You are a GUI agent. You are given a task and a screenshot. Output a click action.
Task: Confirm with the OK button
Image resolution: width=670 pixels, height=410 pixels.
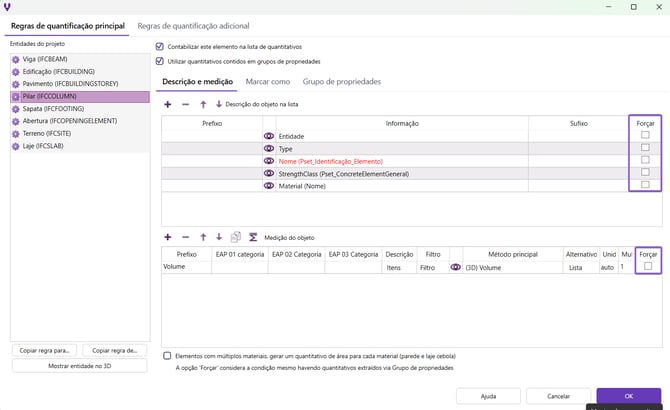click(629, 396)
